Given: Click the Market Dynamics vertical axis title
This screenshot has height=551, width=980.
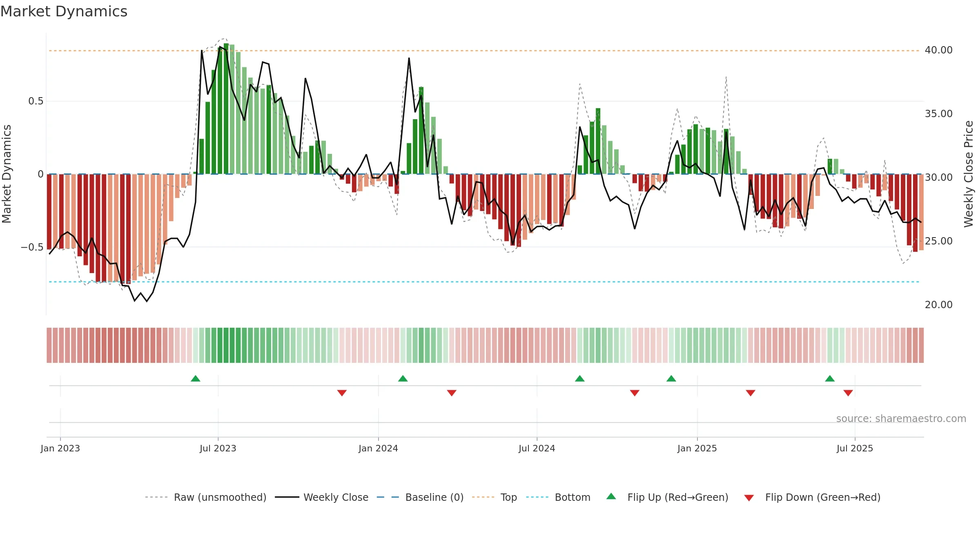Looking at the screenshot, I should (7, 174).
